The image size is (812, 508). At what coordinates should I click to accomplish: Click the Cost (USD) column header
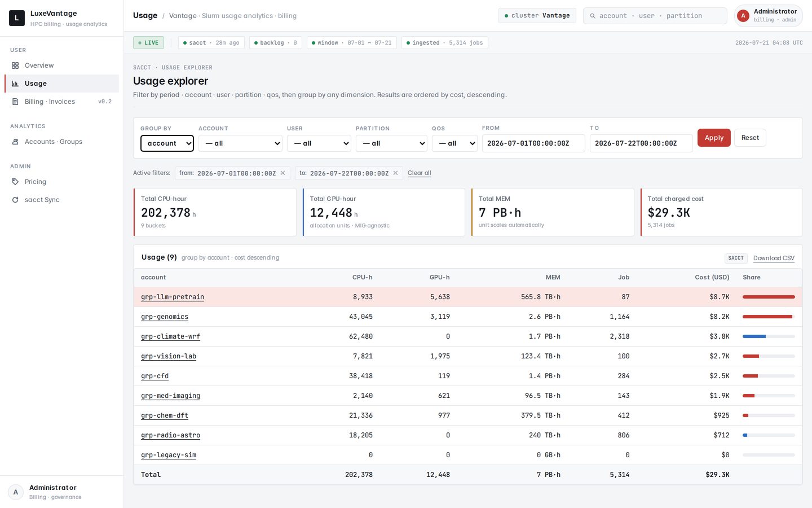click(x=712, y=278)
